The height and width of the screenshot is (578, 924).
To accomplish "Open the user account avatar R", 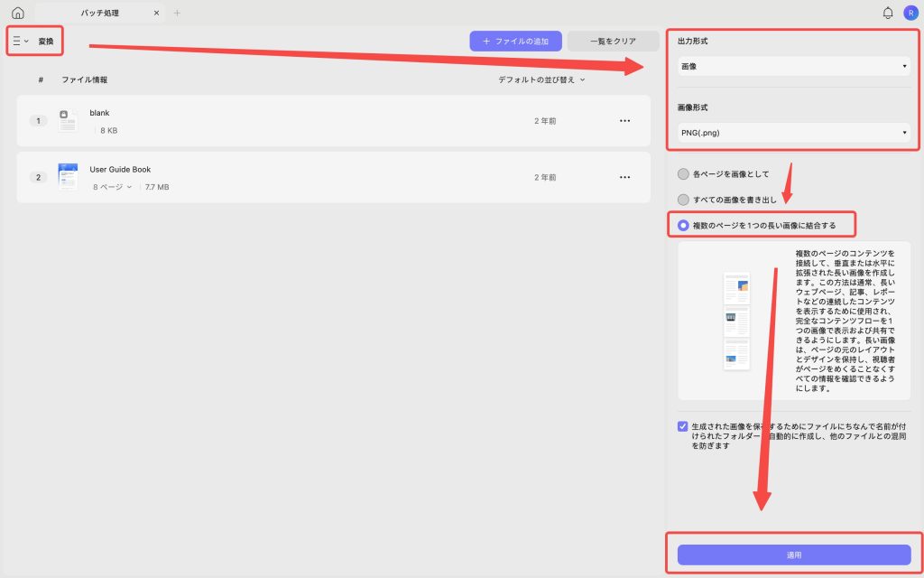I will pyautogui.click(x=910, y=13).
